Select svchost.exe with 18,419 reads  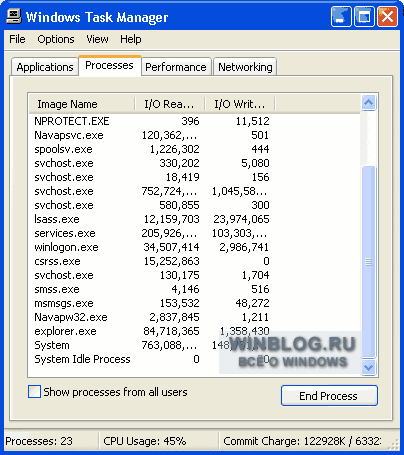tap(152, 177)
